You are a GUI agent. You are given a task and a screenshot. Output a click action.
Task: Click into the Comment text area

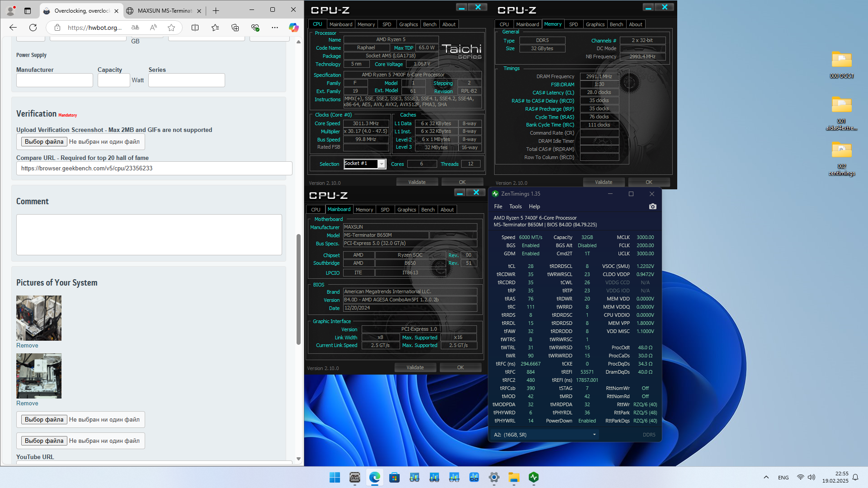[149, 235]
